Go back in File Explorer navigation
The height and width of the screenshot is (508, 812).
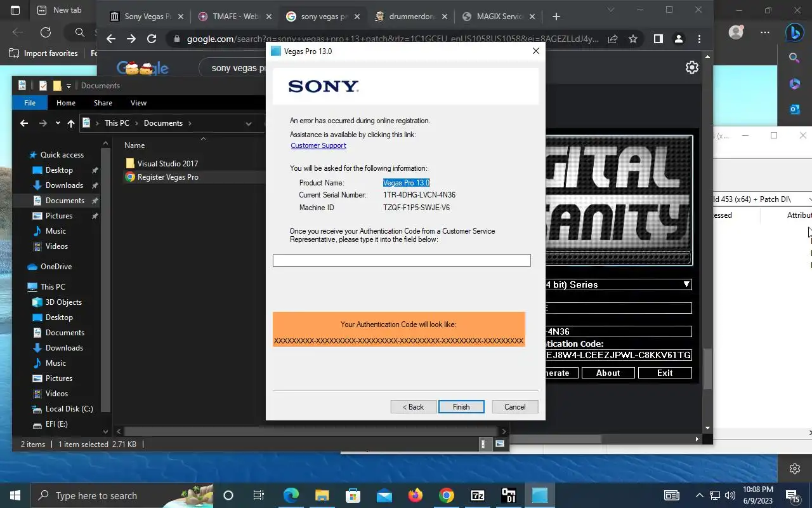point(24,123)
